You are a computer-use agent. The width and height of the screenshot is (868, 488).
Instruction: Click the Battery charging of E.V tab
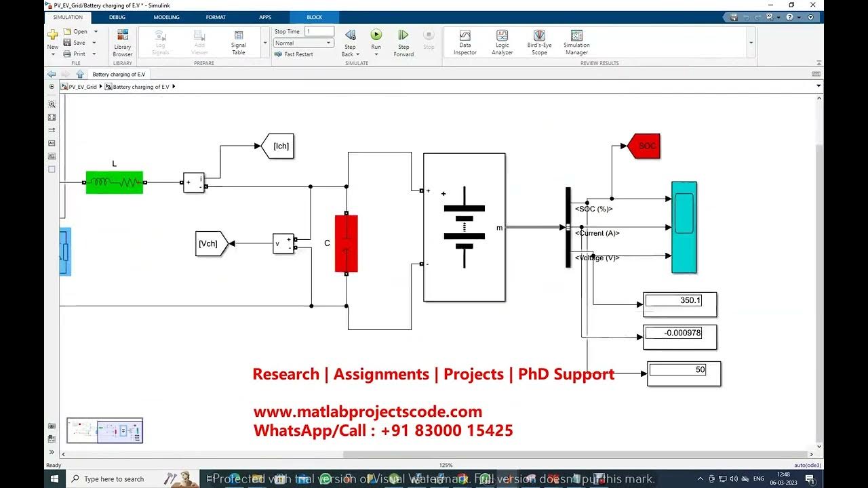tap(119, 75)
